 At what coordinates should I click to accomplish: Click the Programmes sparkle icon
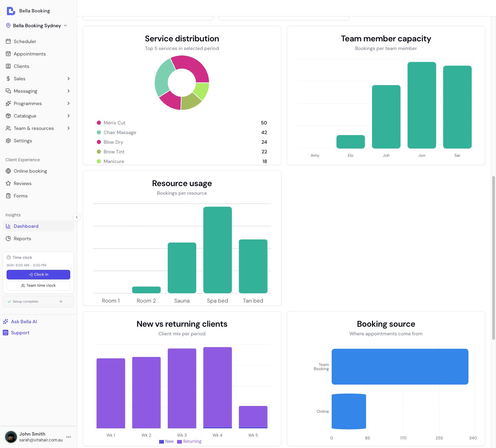[8, 103]
